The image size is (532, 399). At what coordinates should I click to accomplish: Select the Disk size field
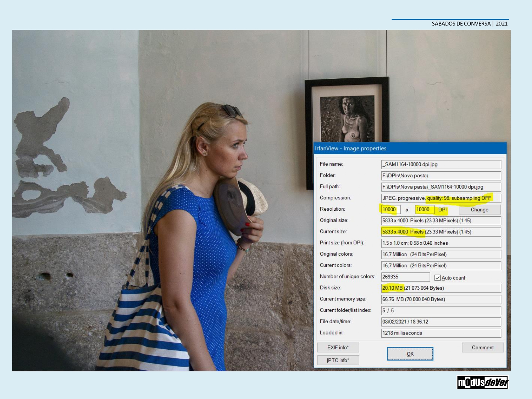(x=441, y=288)
